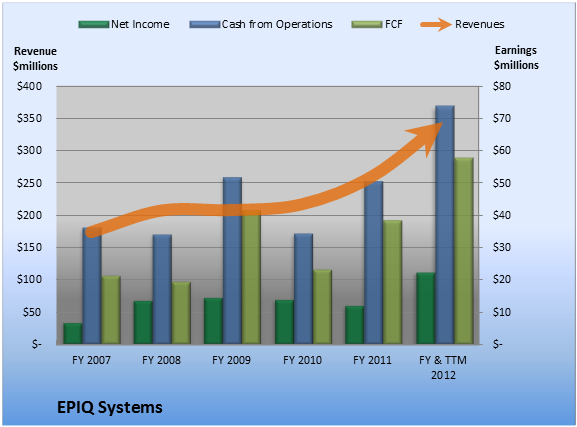
Task: Select the FY 2007 Net Income bar
Action: [73, 334]
